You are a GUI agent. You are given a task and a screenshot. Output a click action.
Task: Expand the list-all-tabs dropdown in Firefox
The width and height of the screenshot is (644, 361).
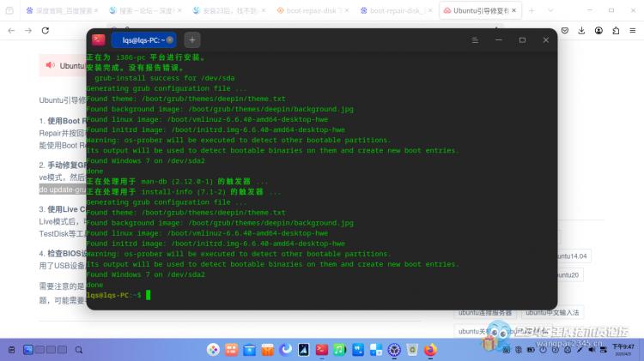click(x=550, y=10)
